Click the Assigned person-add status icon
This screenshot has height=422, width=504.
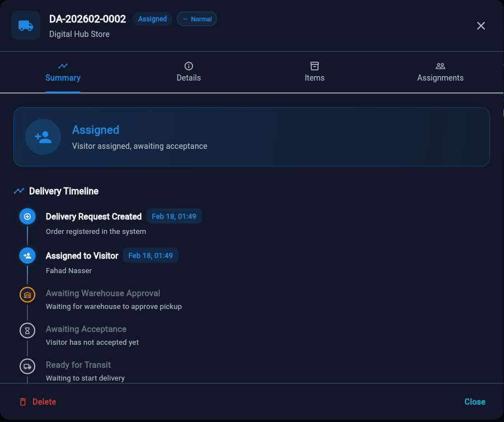(43, 137)
